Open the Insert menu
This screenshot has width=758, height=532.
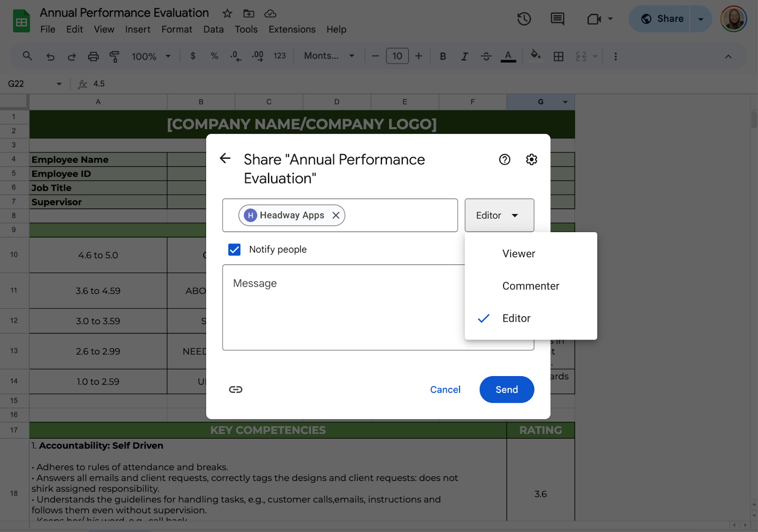[138, 29]
